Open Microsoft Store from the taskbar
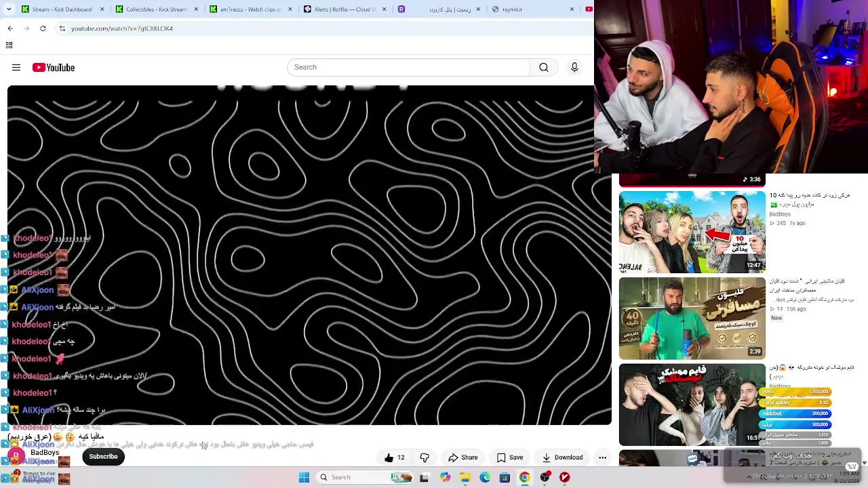This screenshot has width=868, height=488. pos(505,477)
